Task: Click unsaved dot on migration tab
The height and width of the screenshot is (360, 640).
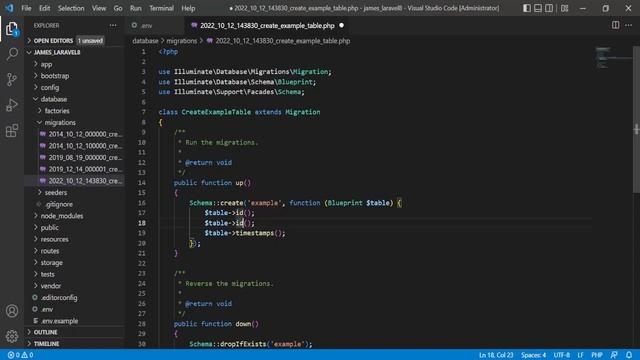Action: 342,25
